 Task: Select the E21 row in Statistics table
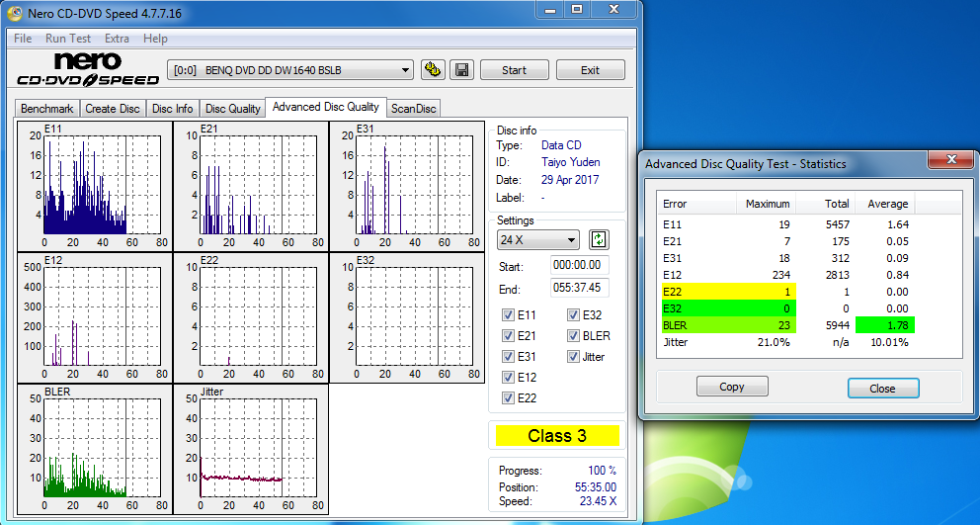(787, 241)
